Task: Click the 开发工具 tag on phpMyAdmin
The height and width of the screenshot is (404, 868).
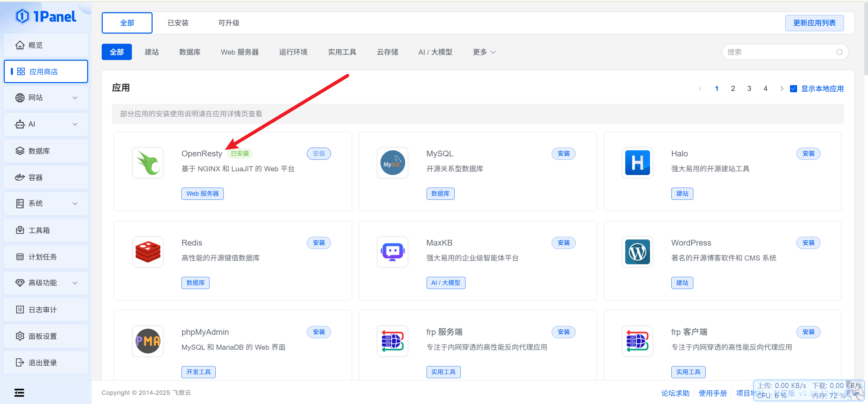Action: (198, 372)
